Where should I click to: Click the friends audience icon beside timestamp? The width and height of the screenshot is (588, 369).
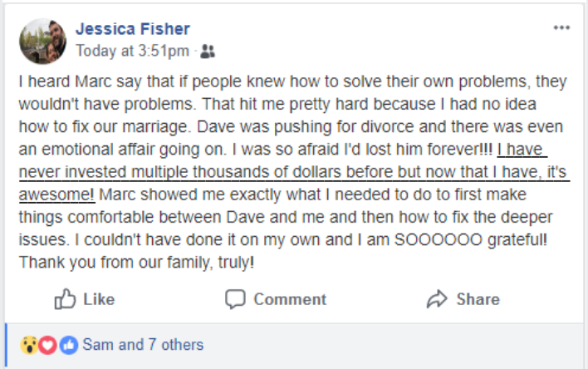pyautogui.click(x=208, y=52)
